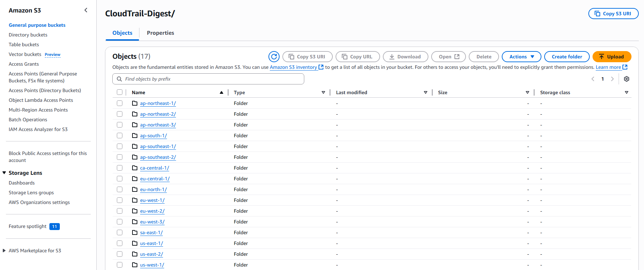Open Access Grants in sidebar
644x270 pixels.
click(24, 64)
